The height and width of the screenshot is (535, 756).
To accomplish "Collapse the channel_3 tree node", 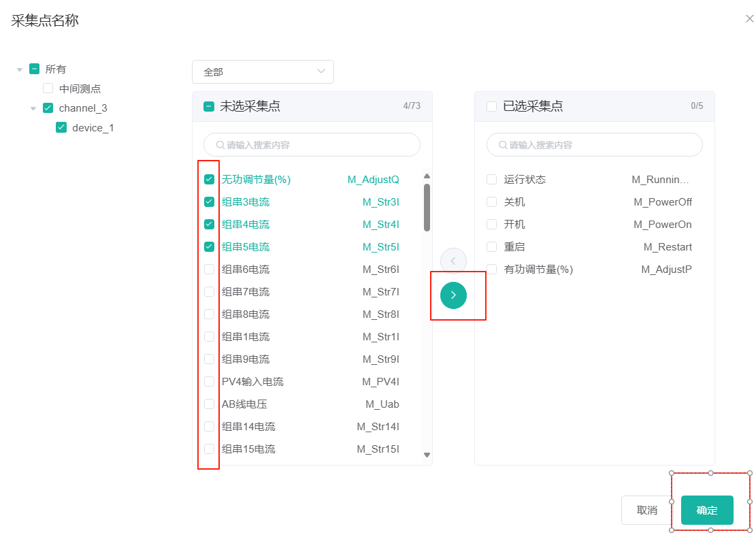I will [33, 108].
